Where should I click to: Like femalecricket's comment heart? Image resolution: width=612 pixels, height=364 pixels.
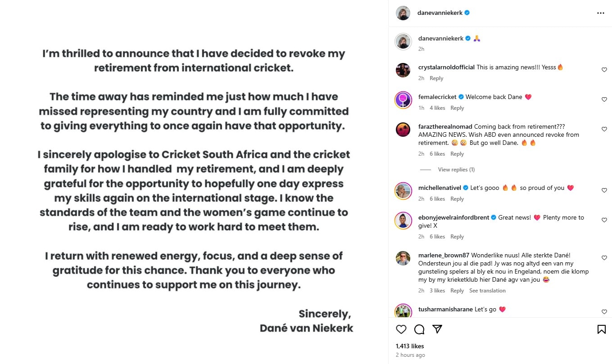[604, 99]
